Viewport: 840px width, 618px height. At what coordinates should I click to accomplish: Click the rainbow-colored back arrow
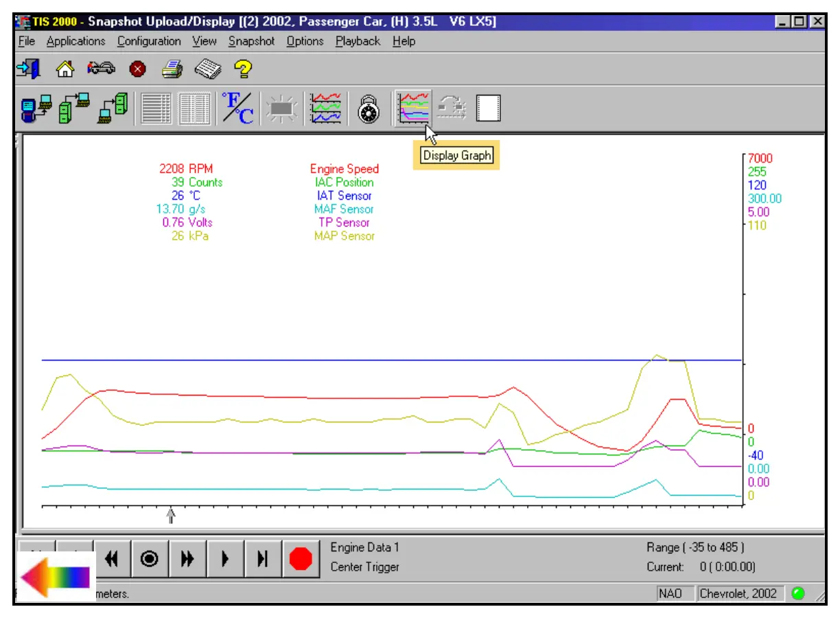pos(55,577)
